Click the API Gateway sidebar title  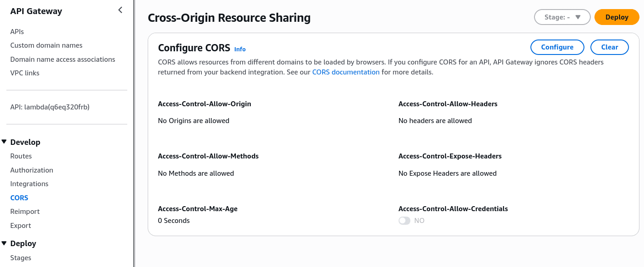36,11
